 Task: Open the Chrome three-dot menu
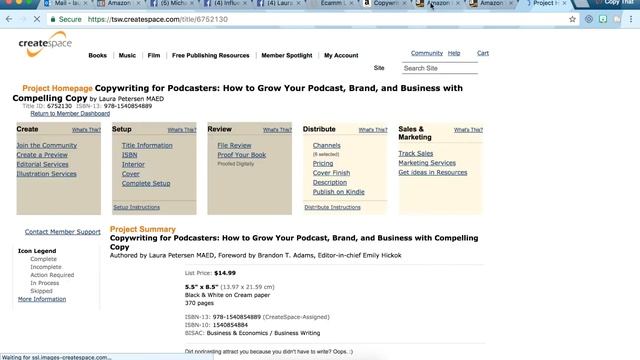pyautogui.click(x=631, y=19)
